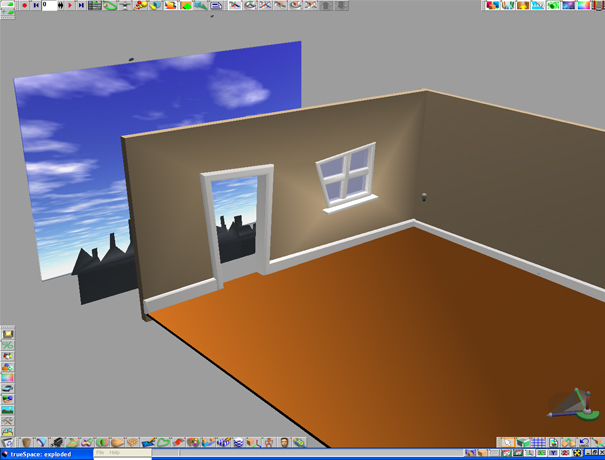Select the small light switch on wall

[425, 195]
